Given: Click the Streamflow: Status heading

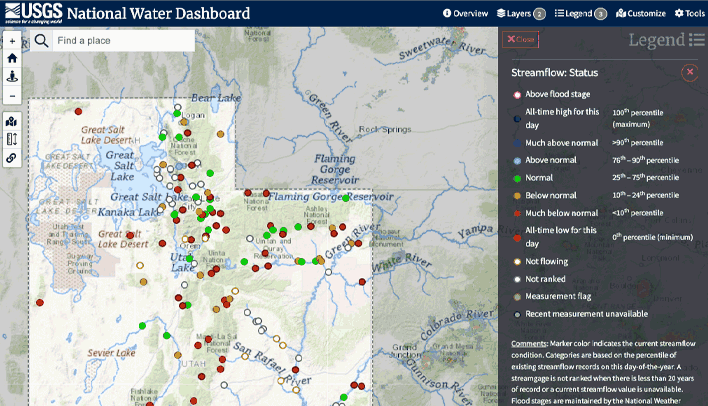Looking at the screenshot, I should pos(554,73).
